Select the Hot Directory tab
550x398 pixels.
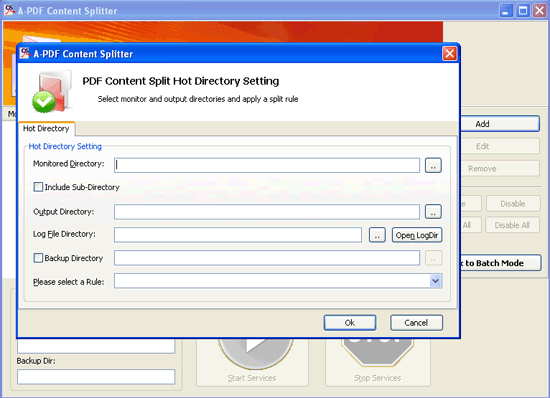point(46,129)
